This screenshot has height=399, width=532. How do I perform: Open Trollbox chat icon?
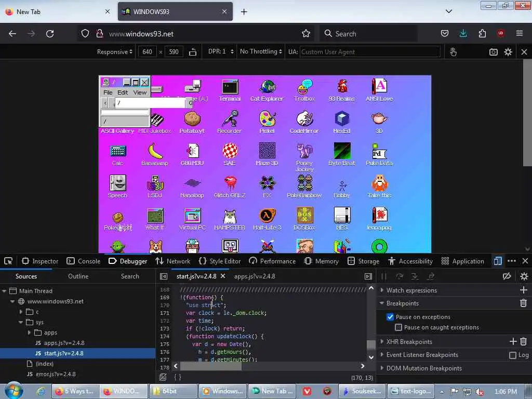[304, 90]
